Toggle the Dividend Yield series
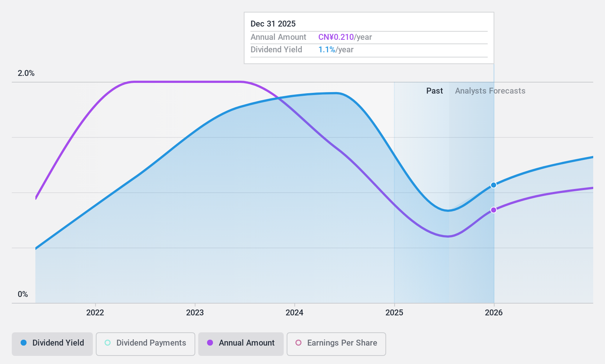 click(x=52, y=344)
